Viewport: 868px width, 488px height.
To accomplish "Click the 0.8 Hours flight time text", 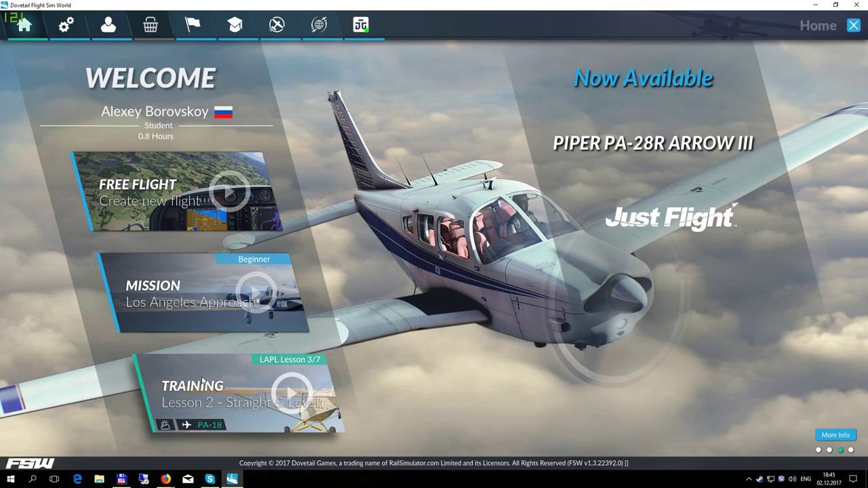I will 156,136.
